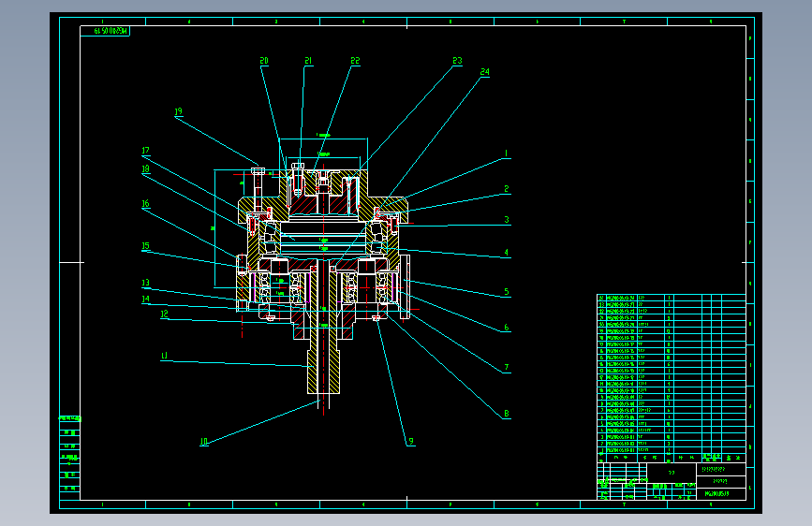Click part callout number 2
Screen dimensions: 812x526
tap(507, 189)
